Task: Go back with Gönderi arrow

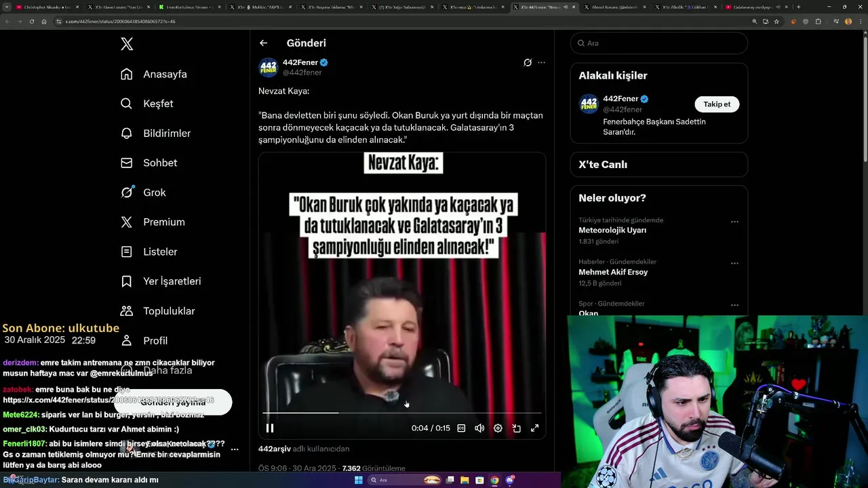Action: coord(264,43)
